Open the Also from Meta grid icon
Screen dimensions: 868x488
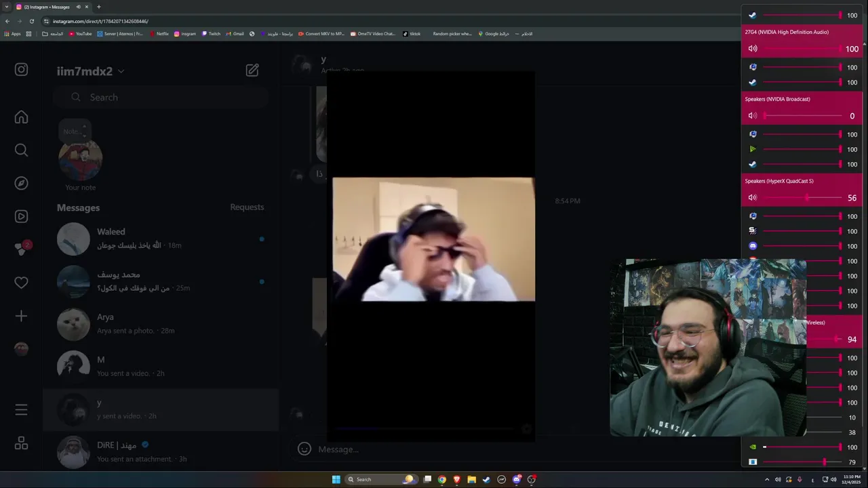point(21,443)
